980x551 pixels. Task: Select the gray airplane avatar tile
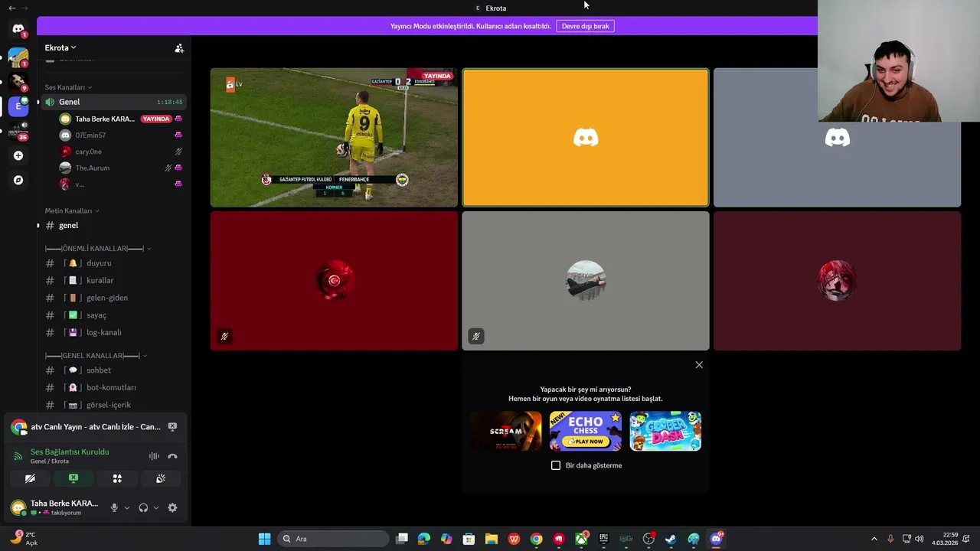586,281
